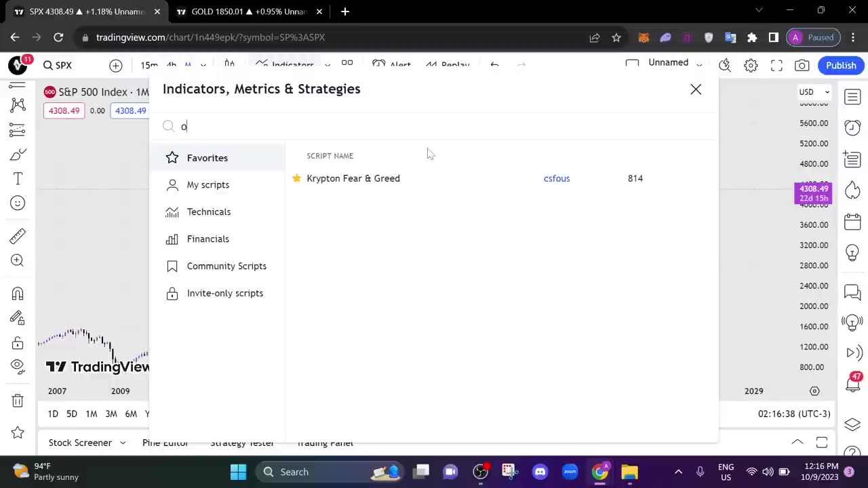Click the Publish button

pyautogui.click(x=841, y=65)
